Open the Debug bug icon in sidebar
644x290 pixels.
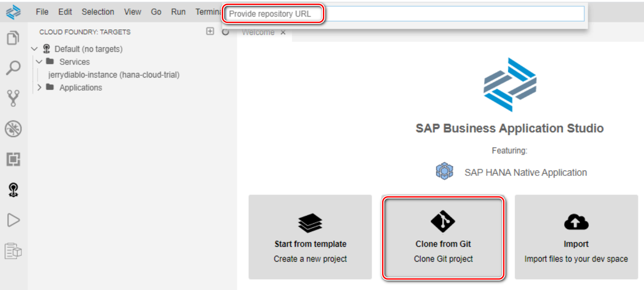(x=14, y=129)
